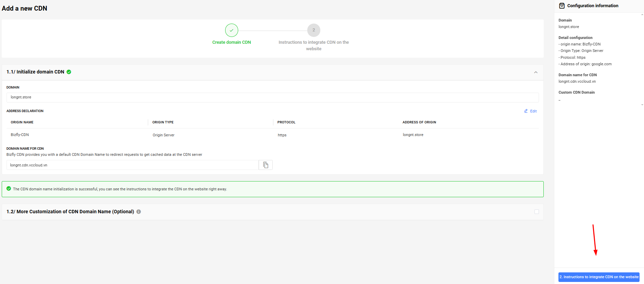
Task: Collapse the Initialize domain CDN section
Action: (x=536, y=72)
